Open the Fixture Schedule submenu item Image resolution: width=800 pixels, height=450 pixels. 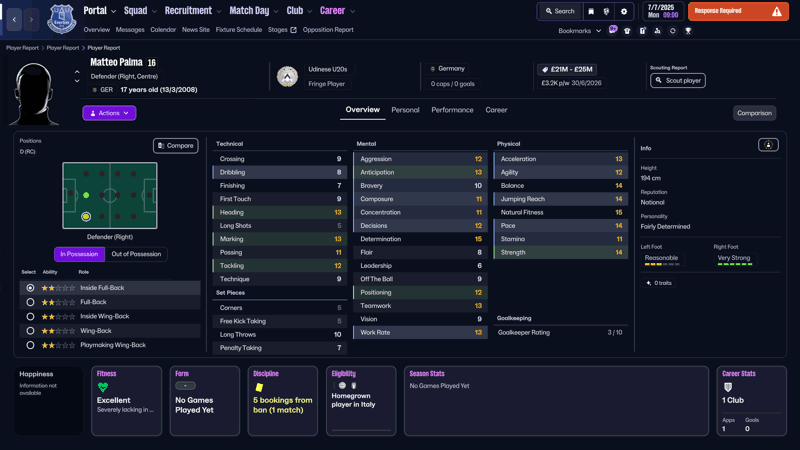pos(239,30)
